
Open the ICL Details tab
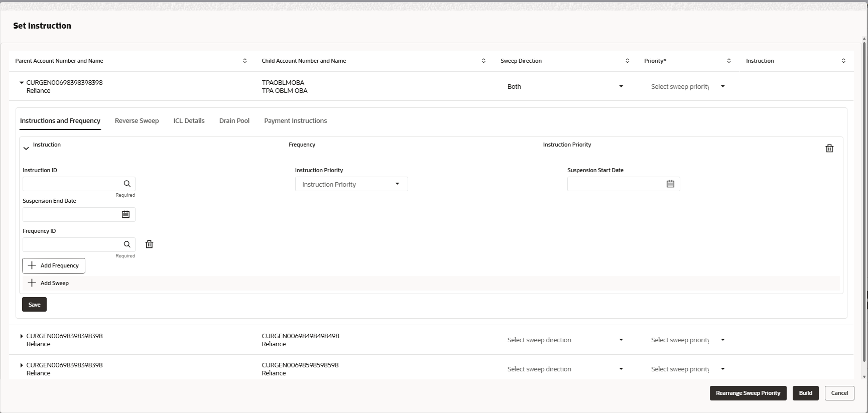tap(189, 121)
